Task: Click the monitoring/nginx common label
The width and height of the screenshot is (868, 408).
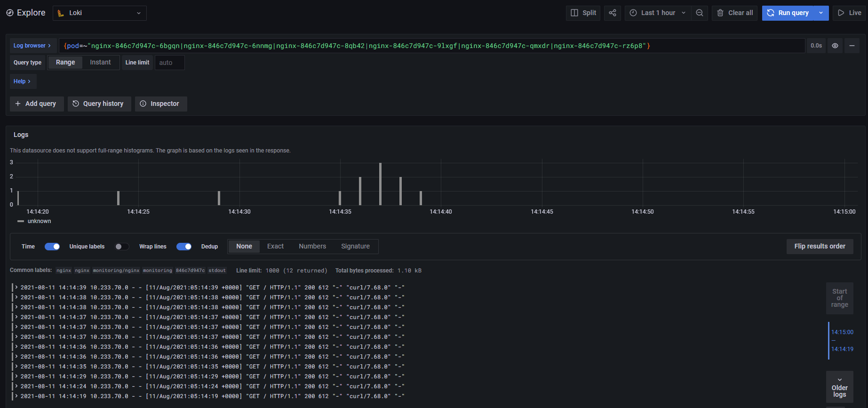Action: pyautogui.click(x=116, y=271)
